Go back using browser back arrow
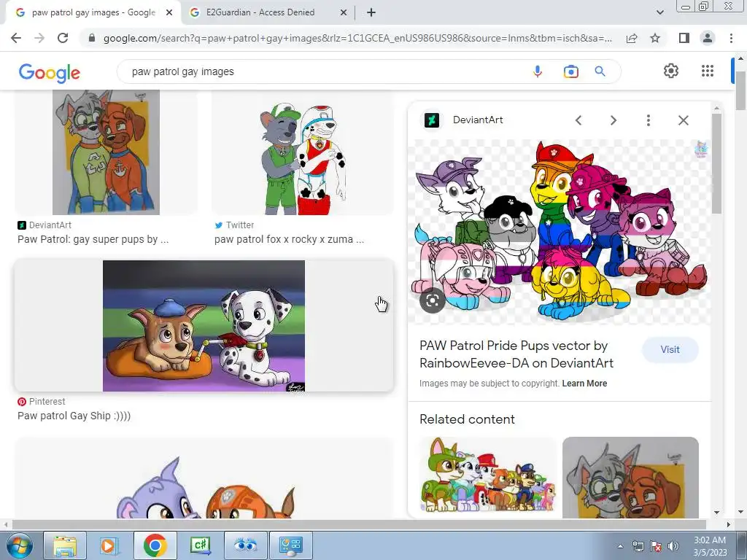The image size is (747, 560). [16, 38]
